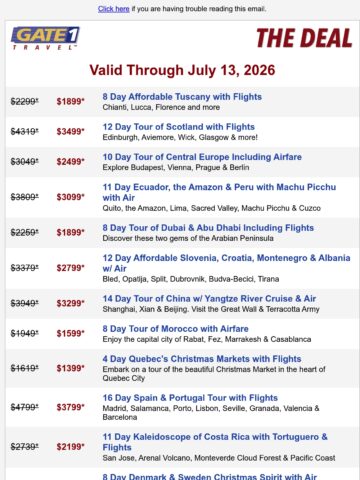Open 11 Day Kaleidoscope of Costa Rica

pos(215,442)
